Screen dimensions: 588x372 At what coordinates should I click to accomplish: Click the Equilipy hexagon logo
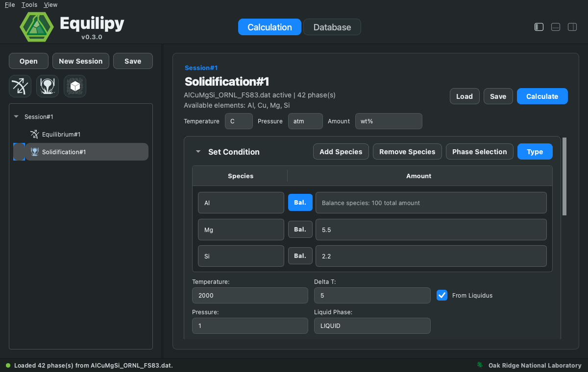(x=37, y=27)
